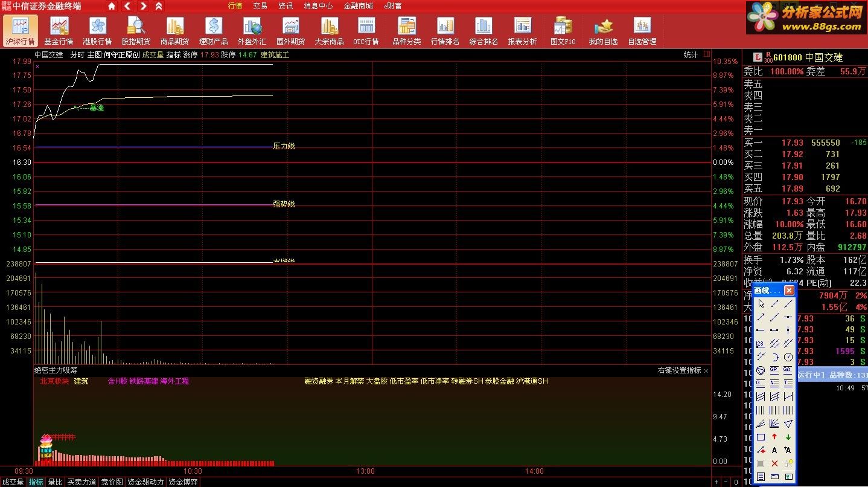Switch to 指标 bottom tab
The width and height of the screenshot is (868, 487).
(36, 482)
